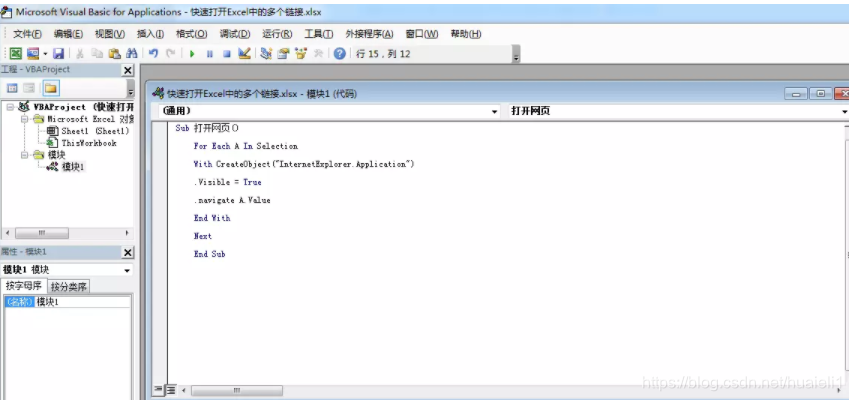Click the code line '.navigate A.Value'
This screenshot has height=401, width=851.
[232, 200]
